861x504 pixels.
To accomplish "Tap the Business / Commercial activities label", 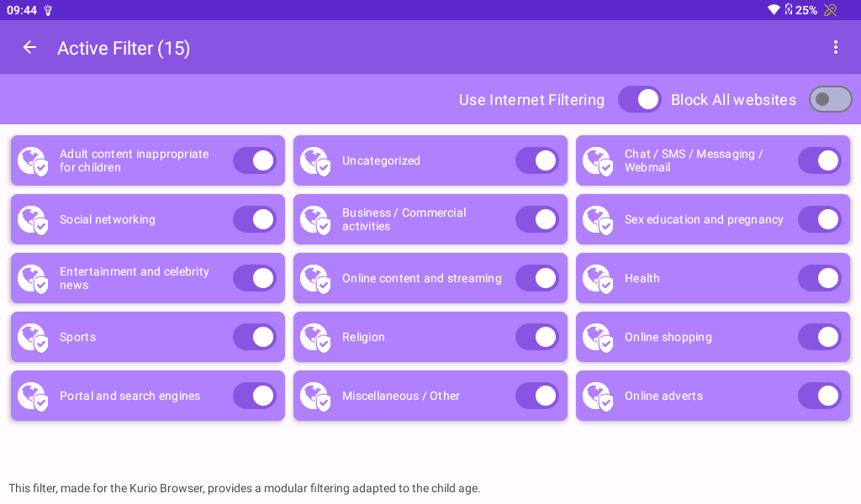I will click(x=404, y=220).
